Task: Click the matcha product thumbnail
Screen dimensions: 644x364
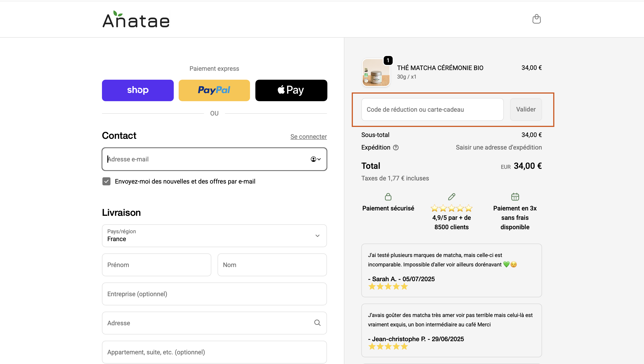Action: (x=376, y=73)
